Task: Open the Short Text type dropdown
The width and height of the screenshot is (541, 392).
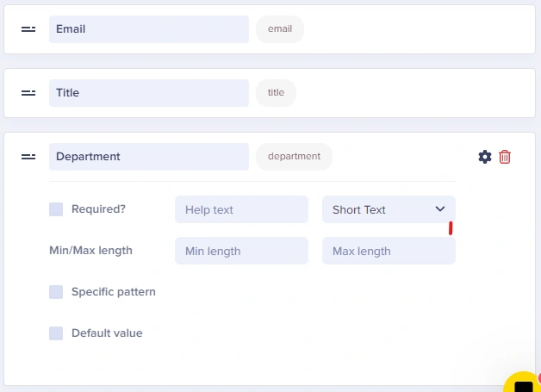Action: point(389,209)
